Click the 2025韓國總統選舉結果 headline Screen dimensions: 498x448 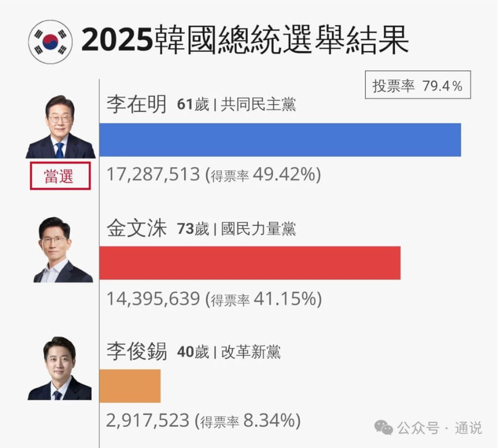click(245, 40)
